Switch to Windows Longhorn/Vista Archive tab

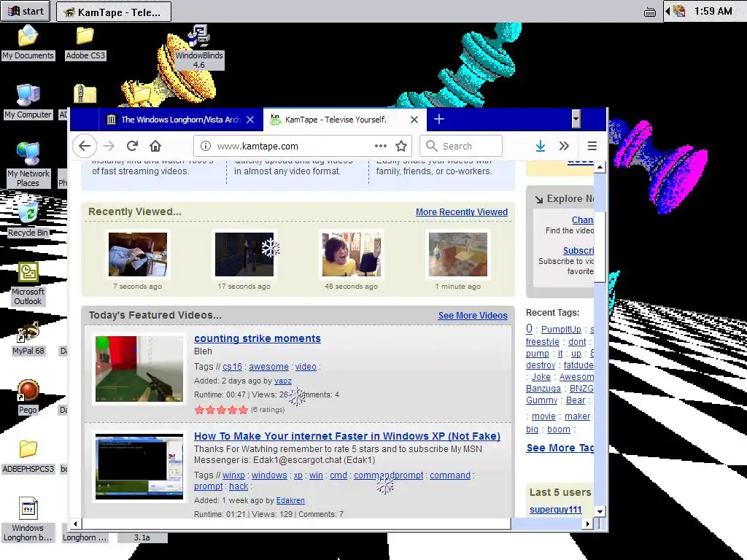pyautogui.click(x=181, y=120)
